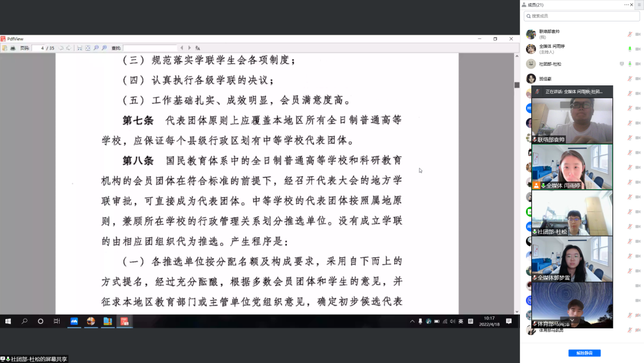Expand hidden system tray icons arrow
The height and width of the screenshot is (363, 644).
click(412, 321)
